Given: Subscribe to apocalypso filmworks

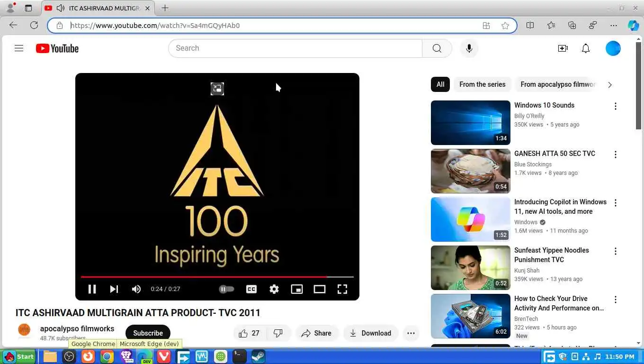Looking at the screenshot, I should 148,333.
